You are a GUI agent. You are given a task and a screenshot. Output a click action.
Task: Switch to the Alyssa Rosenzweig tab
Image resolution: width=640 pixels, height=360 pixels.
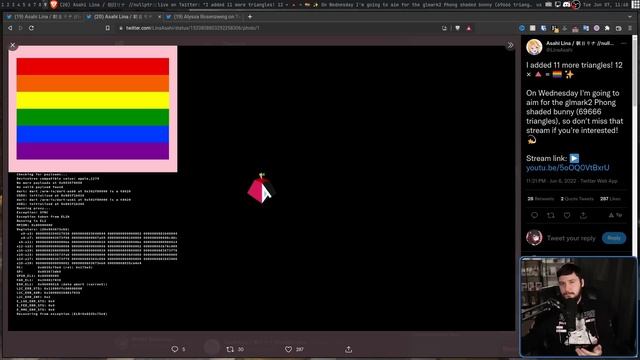[x=203, y=17]
